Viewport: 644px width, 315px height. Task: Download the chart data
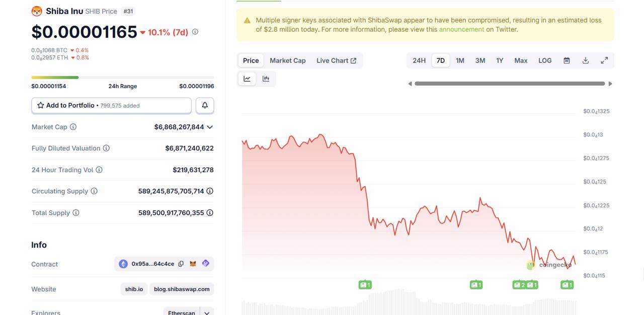pos(586,60)
